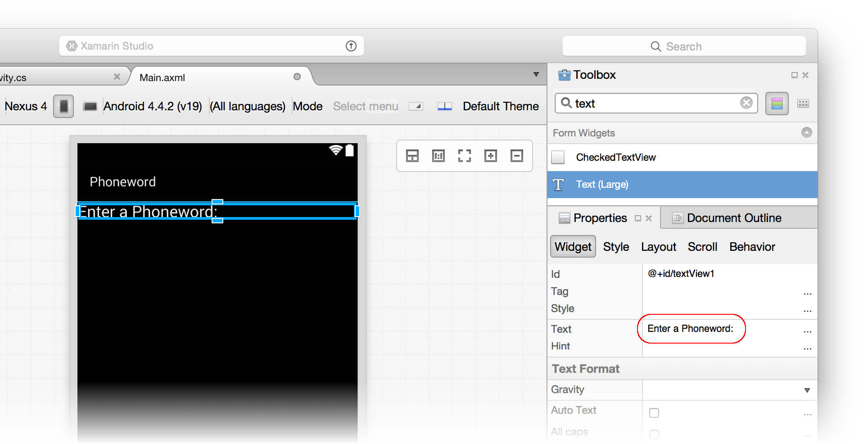Viewport: 868px width, 444px height.
Task: Click the Default Theme selector
Action: pyautogui.click(x=500, y=106)
